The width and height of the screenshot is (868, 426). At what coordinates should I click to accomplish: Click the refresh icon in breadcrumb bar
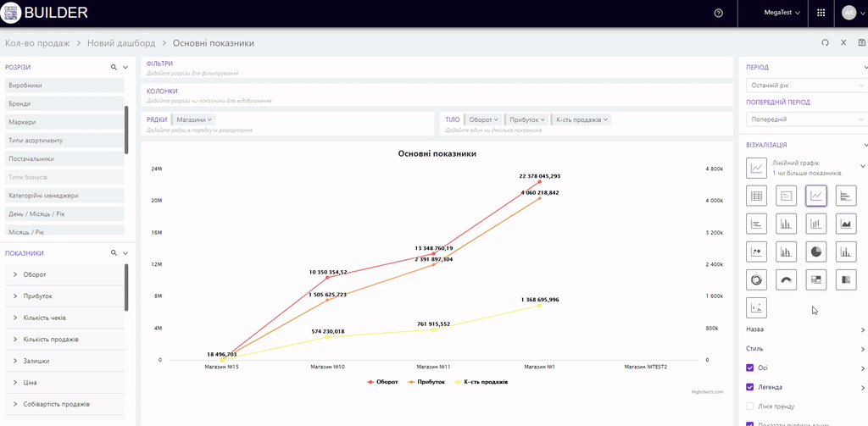click(x=825, y=43)
